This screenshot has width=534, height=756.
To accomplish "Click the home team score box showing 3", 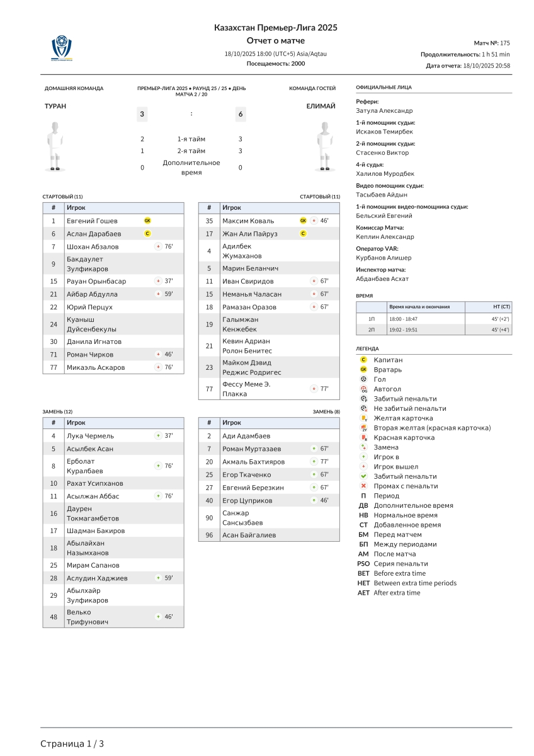I will click(142, 114).
